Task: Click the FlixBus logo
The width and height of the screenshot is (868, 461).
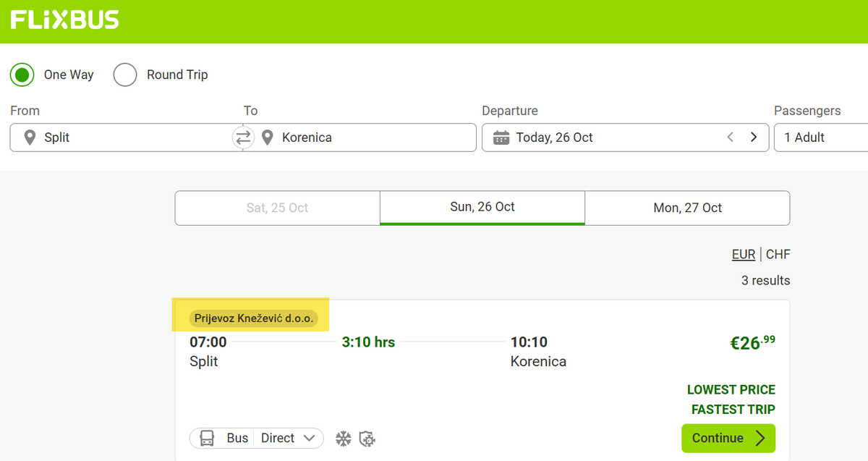Action: (x=64, y=20)
